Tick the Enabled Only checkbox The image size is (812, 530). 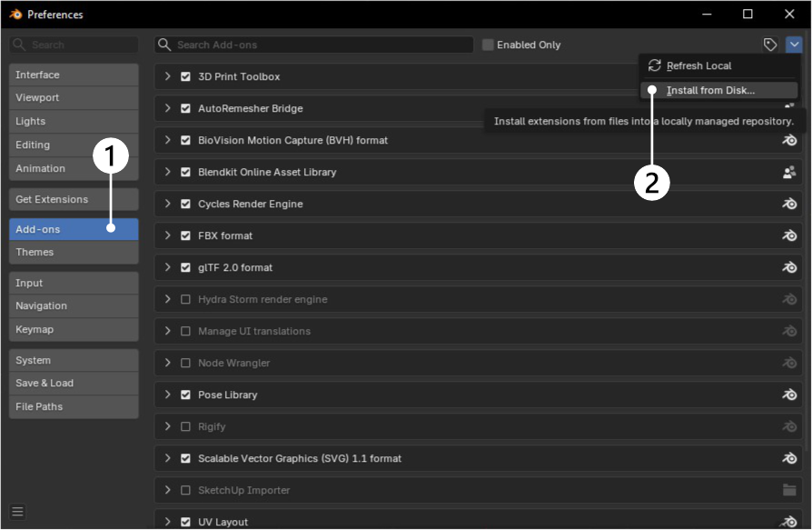tap(488, 45)
